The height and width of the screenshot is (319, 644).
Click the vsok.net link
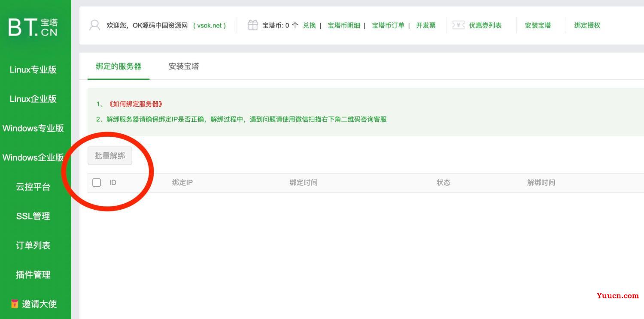[x=210, y=25]
